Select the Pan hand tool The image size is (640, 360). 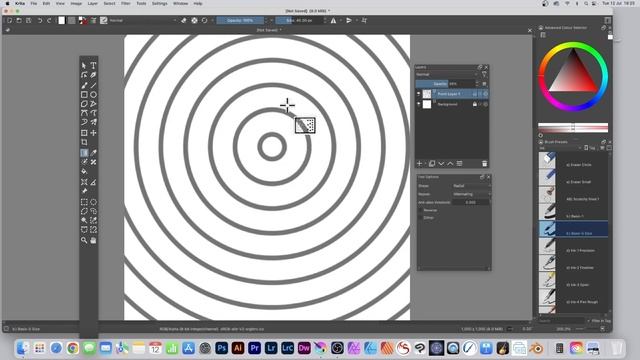[x=93, y=240]
